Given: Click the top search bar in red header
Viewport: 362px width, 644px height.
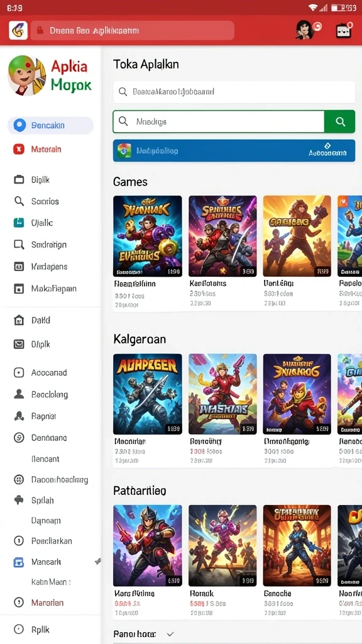Looking at the screenshot, I should [x=132, y=30].
